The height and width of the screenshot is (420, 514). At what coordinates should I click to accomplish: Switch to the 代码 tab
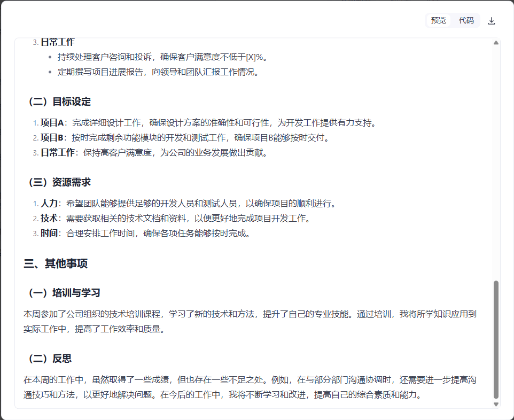click(x=466, y=21)
